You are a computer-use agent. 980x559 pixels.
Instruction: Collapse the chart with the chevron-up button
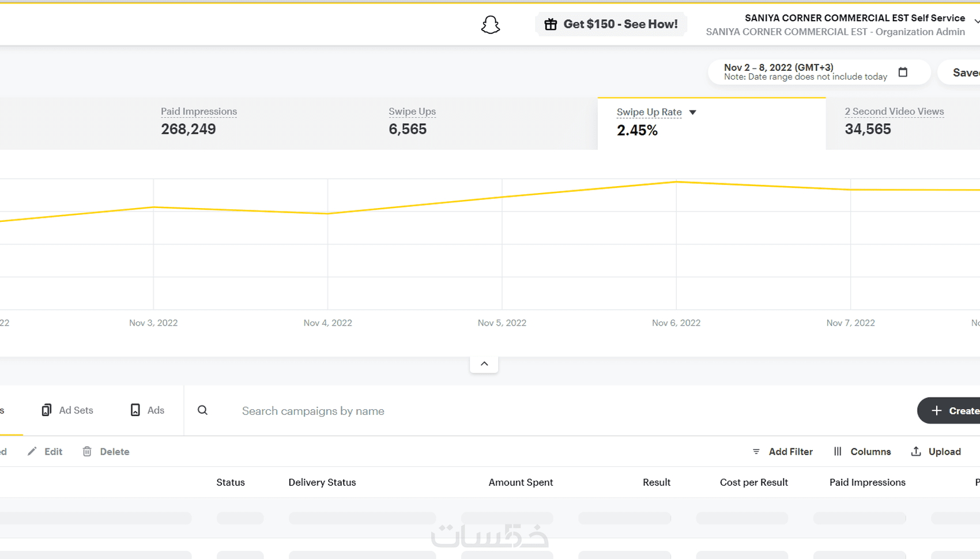point(484,364)
